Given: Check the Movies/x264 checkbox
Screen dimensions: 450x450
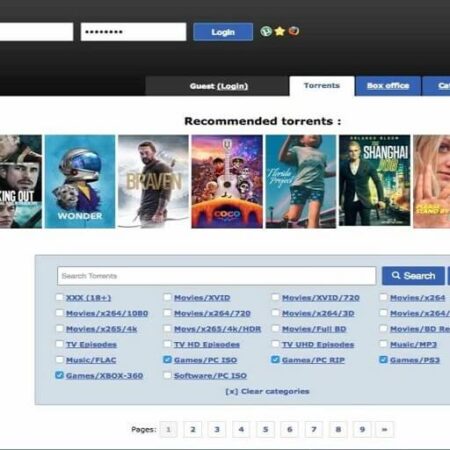Looking at the screenshot, I should (383, 297).
